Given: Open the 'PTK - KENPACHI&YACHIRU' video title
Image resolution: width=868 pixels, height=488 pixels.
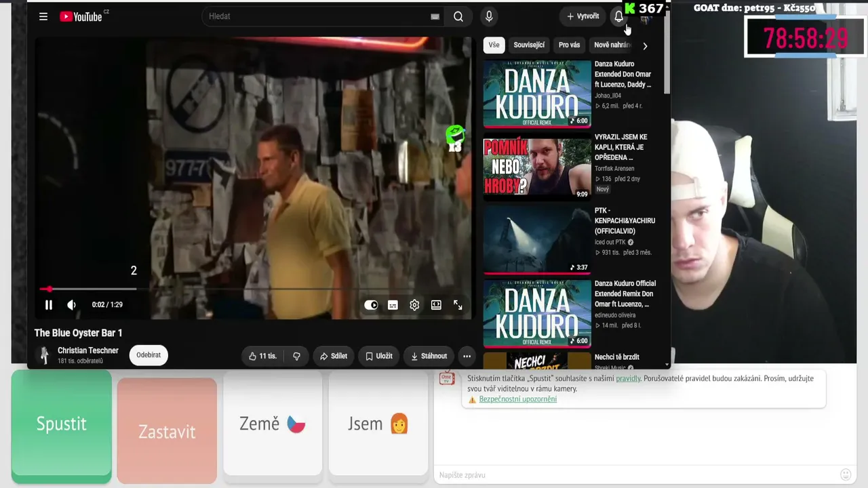Looking at the screenshot, I should [625, 220].
